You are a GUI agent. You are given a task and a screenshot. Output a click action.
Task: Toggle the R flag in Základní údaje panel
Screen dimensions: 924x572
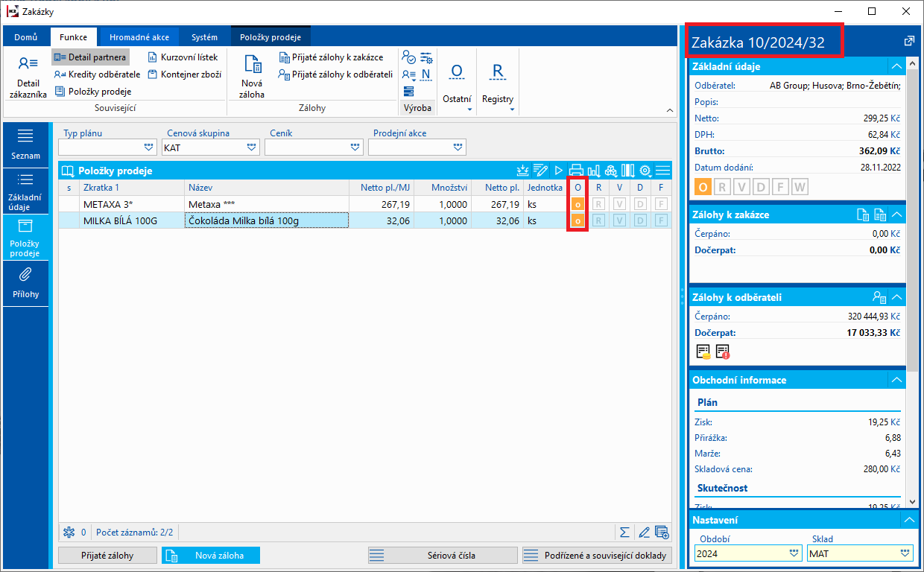pos(723,186)
